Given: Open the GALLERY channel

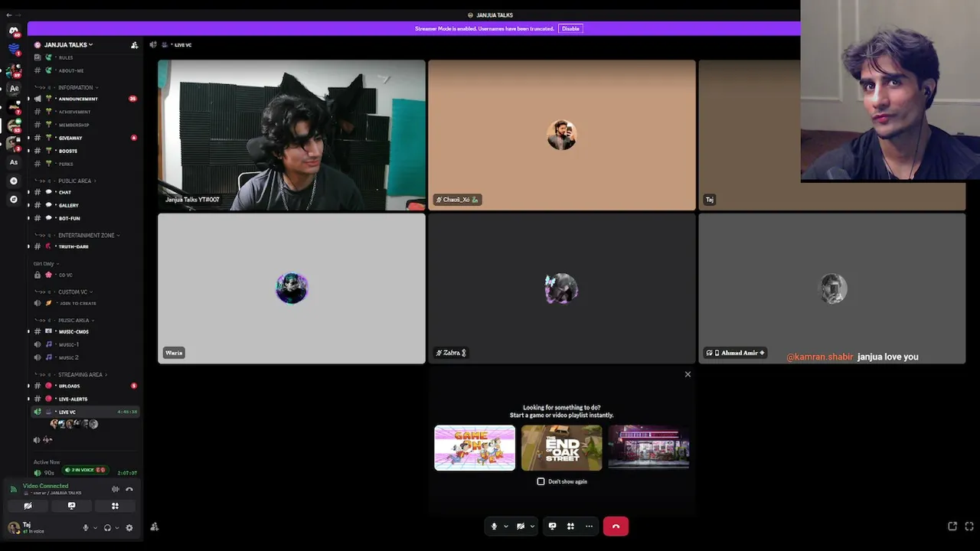Looking at the screenshot, I should [x=86, y=205].
